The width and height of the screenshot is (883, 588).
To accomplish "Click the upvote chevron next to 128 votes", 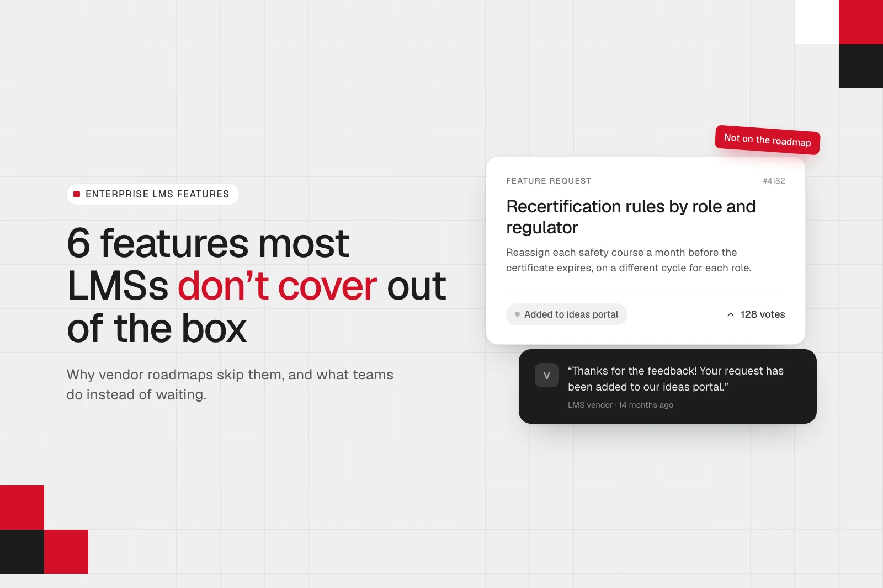I will coord(730,314).
